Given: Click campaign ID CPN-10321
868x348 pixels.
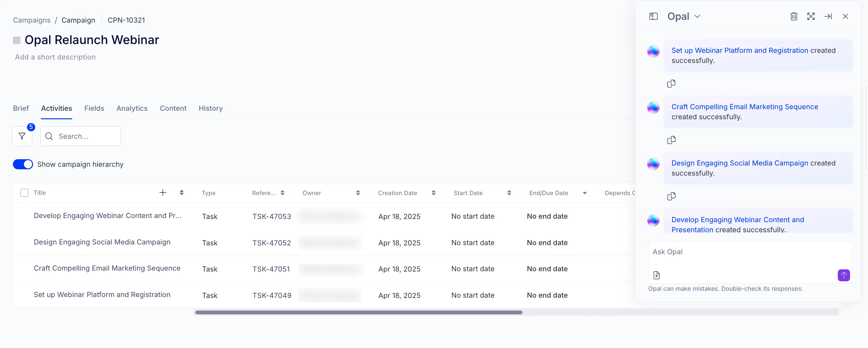Looking at the screenshot, I should [x=126, y=20].
